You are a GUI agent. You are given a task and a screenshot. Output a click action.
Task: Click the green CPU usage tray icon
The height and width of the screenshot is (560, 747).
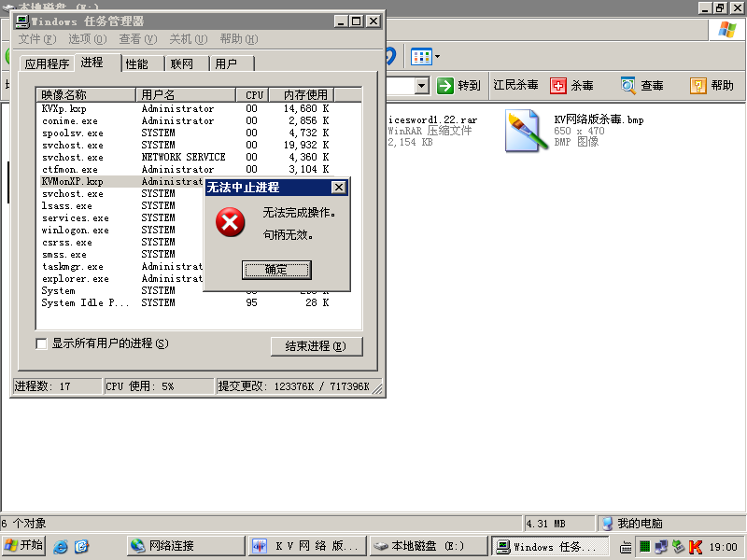[644, 546]
